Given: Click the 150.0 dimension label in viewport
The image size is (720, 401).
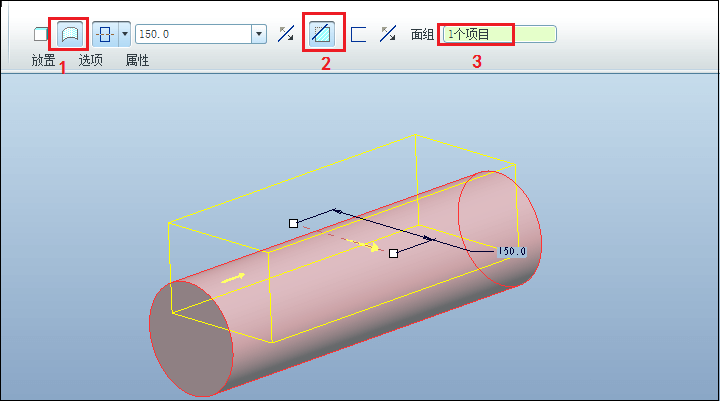Looking at the screenshot, I should [x=512, y=251].
